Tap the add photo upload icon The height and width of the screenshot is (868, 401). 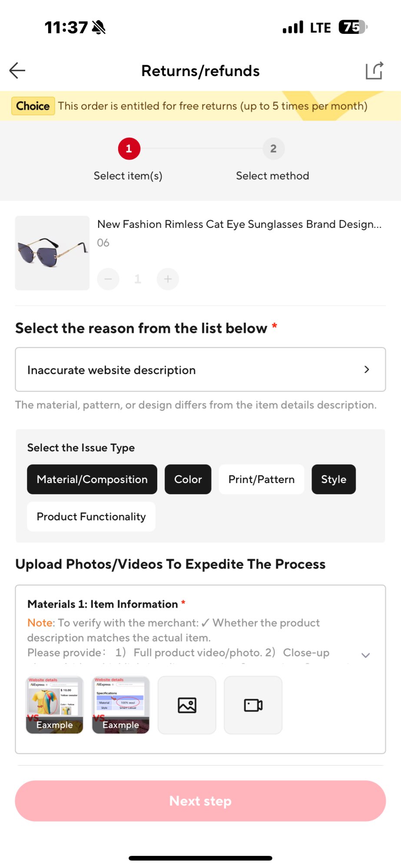tap(187, 705)
